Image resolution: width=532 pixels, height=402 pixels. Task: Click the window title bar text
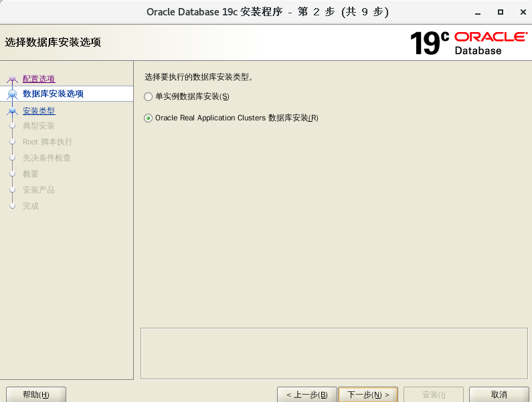(268, 12)
